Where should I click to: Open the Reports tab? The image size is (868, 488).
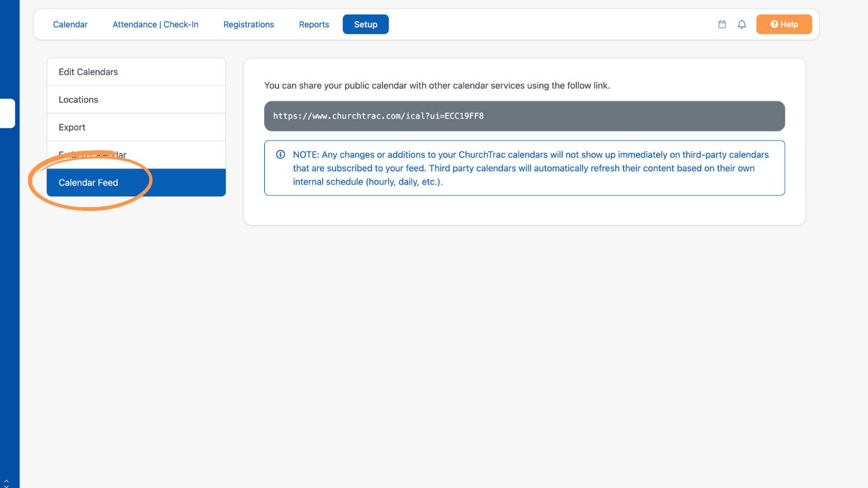(x=314, y=24)
